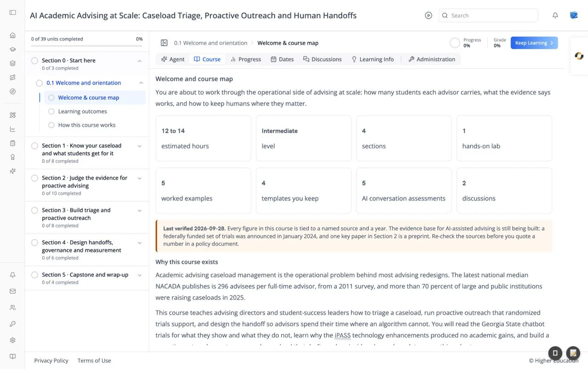The height and width of the screenshot is (369, 588).
Task: Switch to the Agent tab
Action: point(173,59)
